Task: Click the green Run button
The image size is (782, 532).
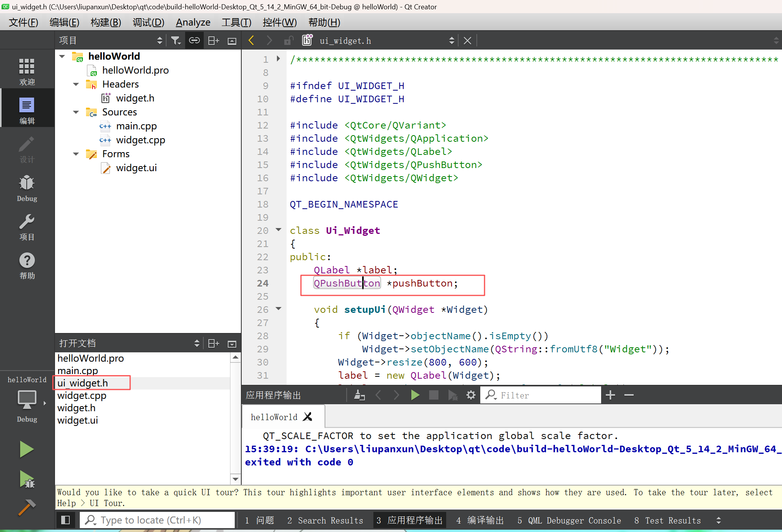Action: click(x=26, y=449)
